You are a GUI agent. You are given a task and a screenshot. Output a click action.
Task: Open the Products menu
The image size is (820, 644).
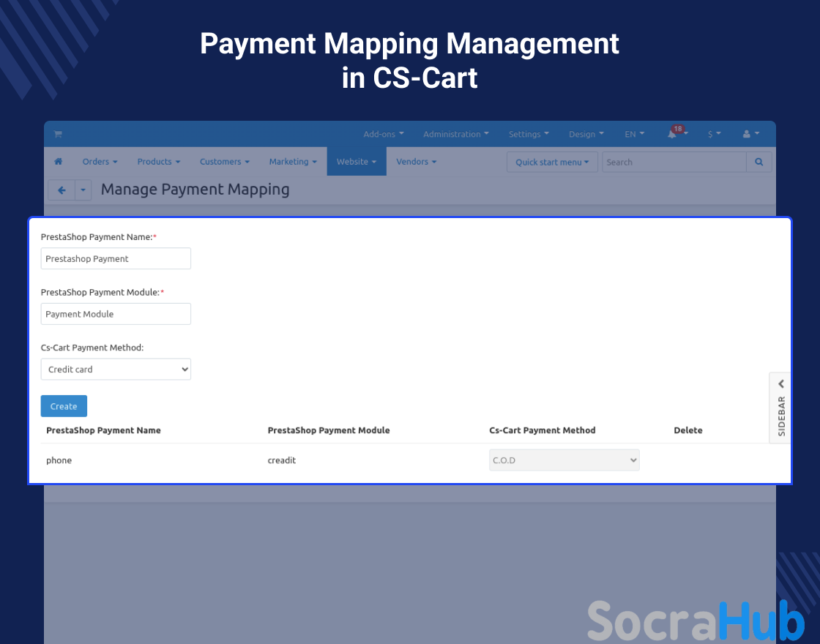click(158, 162)
